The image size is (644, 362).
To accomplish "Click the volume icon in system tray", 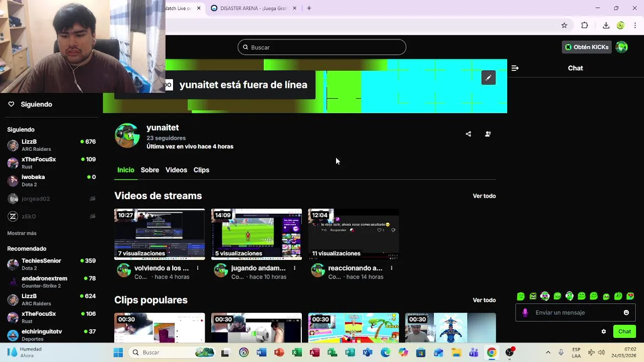I will pos(601,352).
